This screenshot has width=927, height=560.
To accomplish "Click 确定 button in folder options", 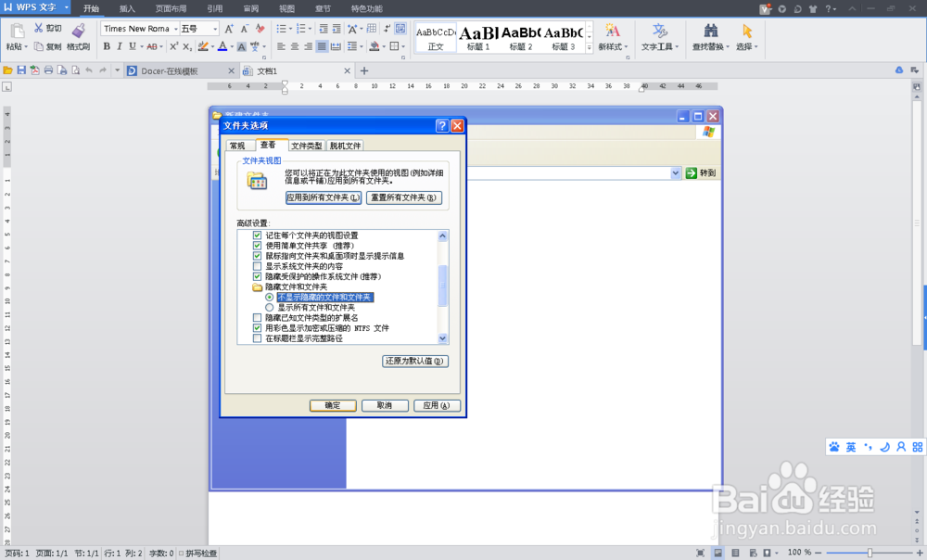I will tap(333, 405).
